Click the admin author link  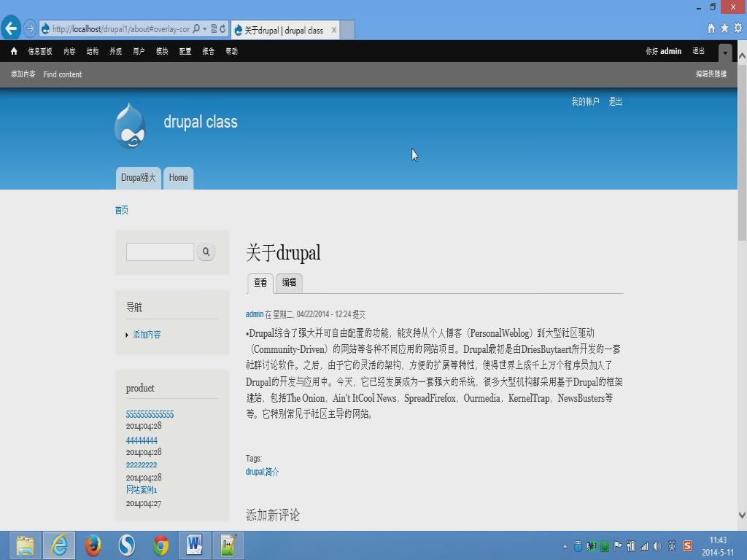(x=255, y=314)
